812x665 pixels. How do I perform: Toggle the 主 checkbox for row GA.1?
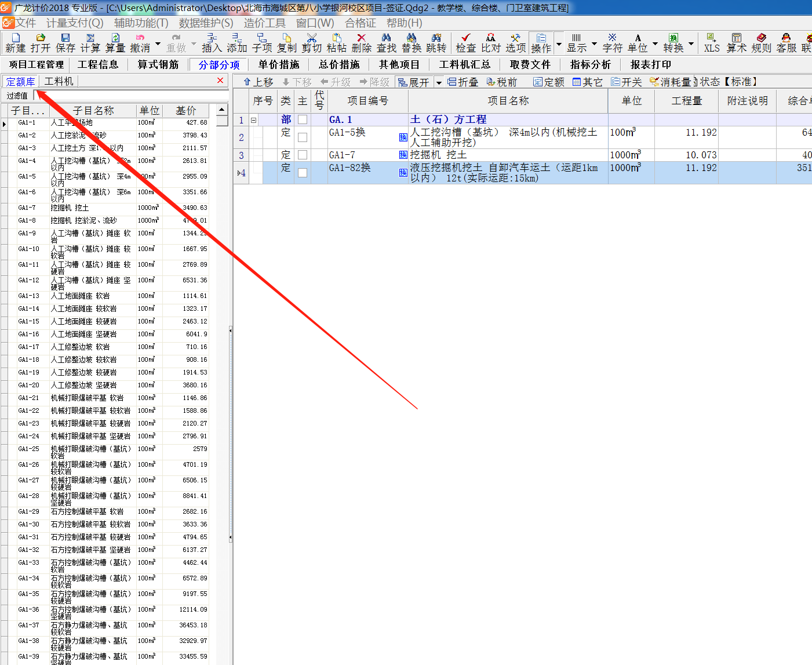coord(303,119)
